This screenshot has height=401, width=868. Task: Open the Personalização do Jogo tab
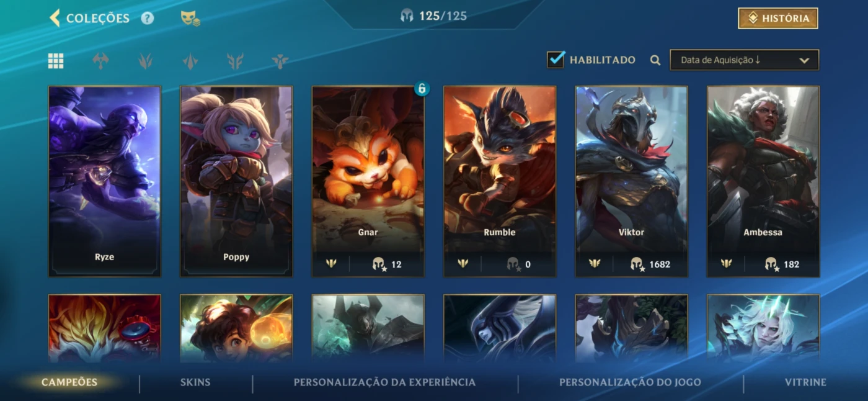coord(630,382)
